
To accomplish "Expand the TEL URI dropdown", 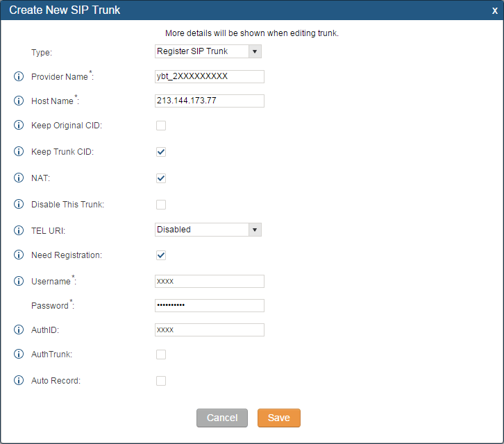I will point(208,230).
